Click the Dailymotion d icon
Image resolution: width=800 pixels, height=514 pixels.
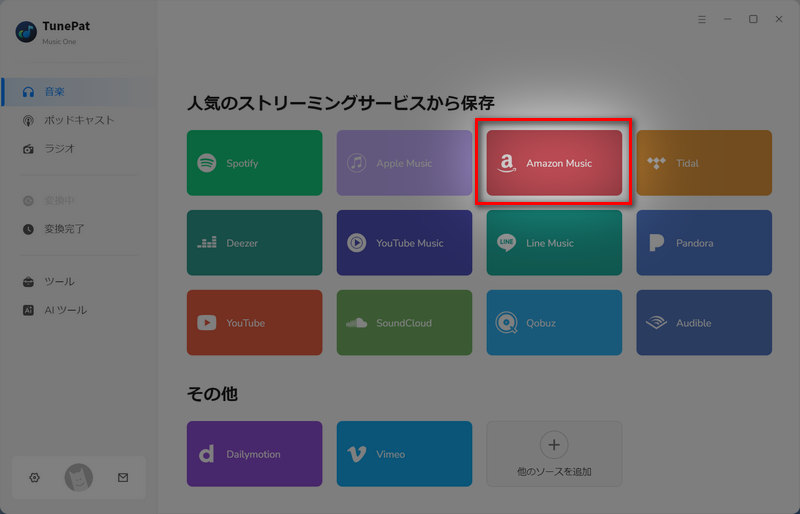pyautogui.click(x=206, y=454)
